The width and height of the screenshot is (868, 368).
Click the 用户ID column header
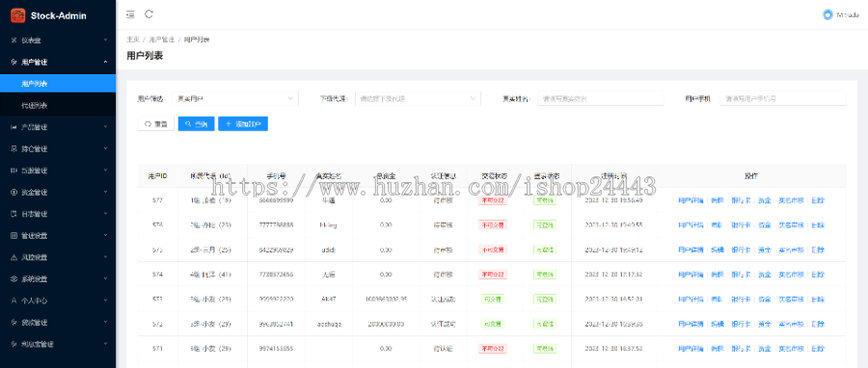click(158, 175)
